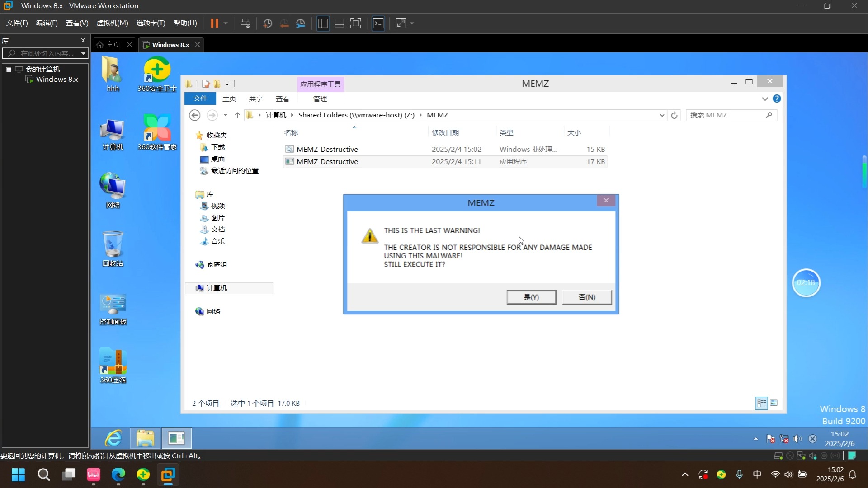Toggle the VMware library sidebar view
Screen dimensions: 868x488
coord(323,23)
